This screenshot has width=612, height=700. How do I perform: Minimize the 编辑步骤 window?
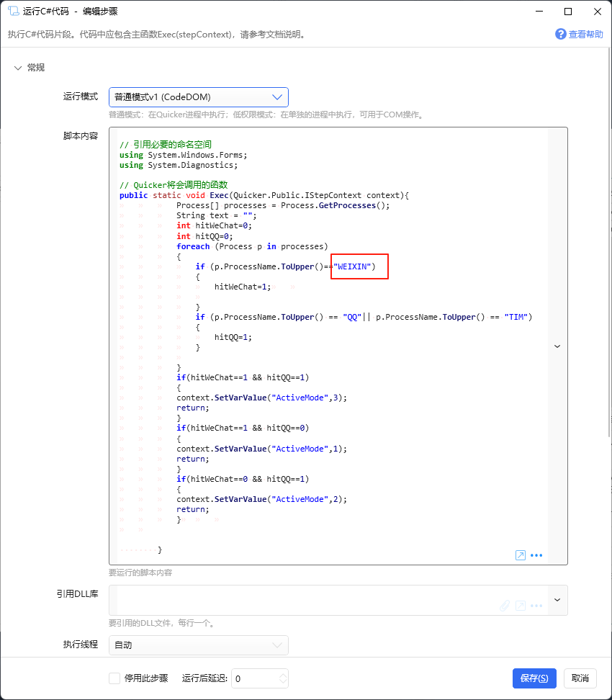(x=539, y=12)
